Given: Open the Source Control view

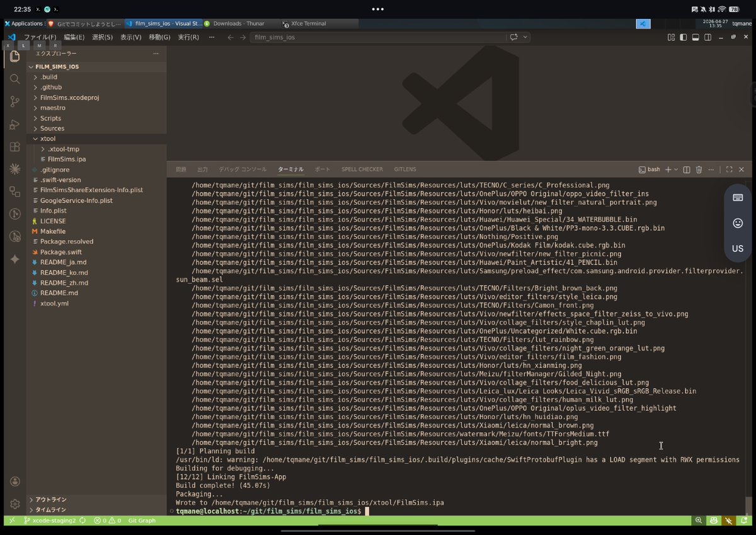Looking at the screenshot, I should click(x=14, y=101).
